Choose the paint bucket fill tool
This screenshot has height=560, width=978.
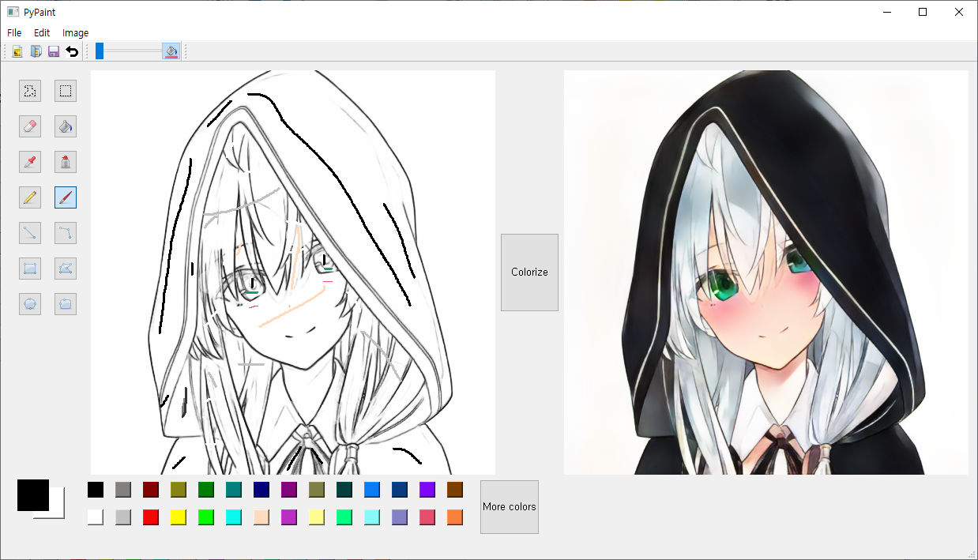coord(66,126)
